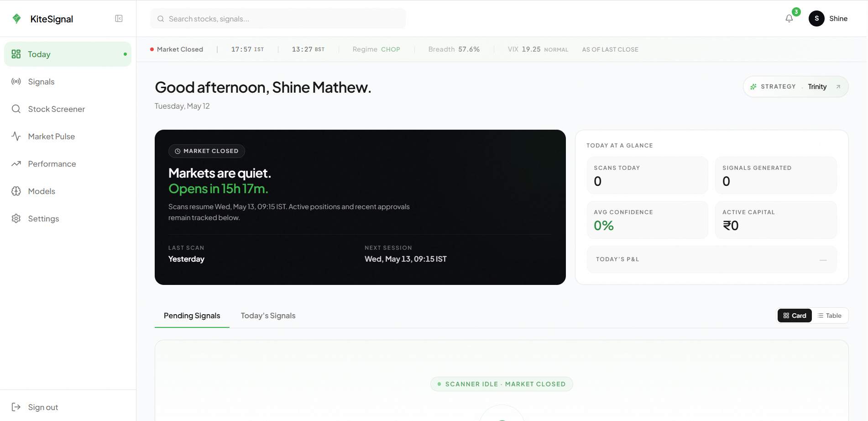
Task: Click the Sign out door-arrow icon
Action: pos(16,407)
